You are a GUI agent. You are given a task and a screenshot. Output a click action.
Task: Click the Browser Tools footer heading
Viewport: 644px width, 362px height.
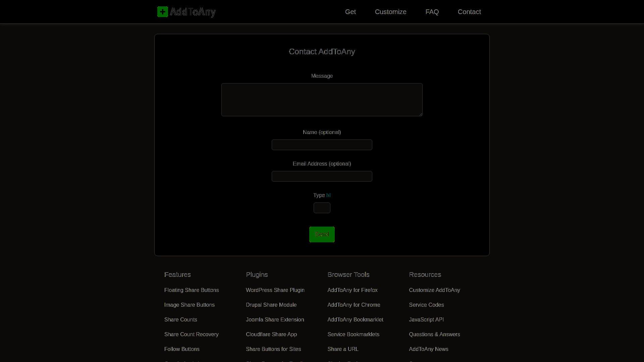click(x=348, y=275)
